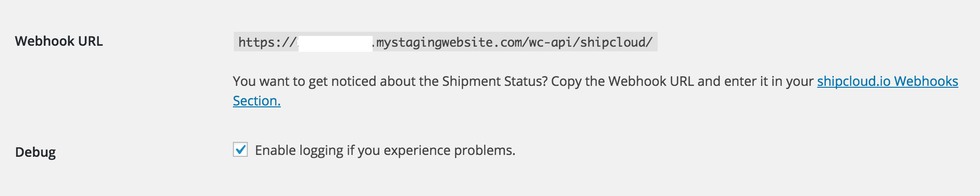Click the word 'logging' in the Debug option
Viewport: 980px width, 196px height.
(x=321, y=150)
